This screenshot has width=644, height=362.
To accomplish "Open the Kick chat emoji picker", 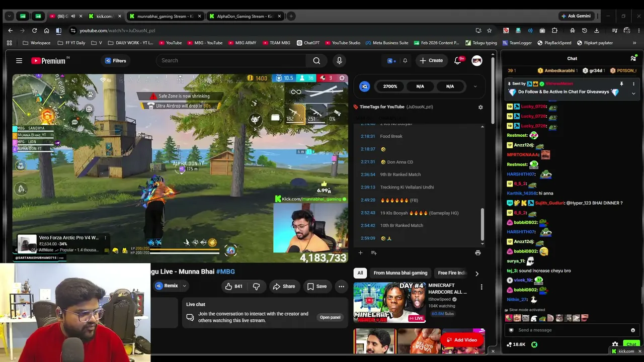I will coord(633,330).
